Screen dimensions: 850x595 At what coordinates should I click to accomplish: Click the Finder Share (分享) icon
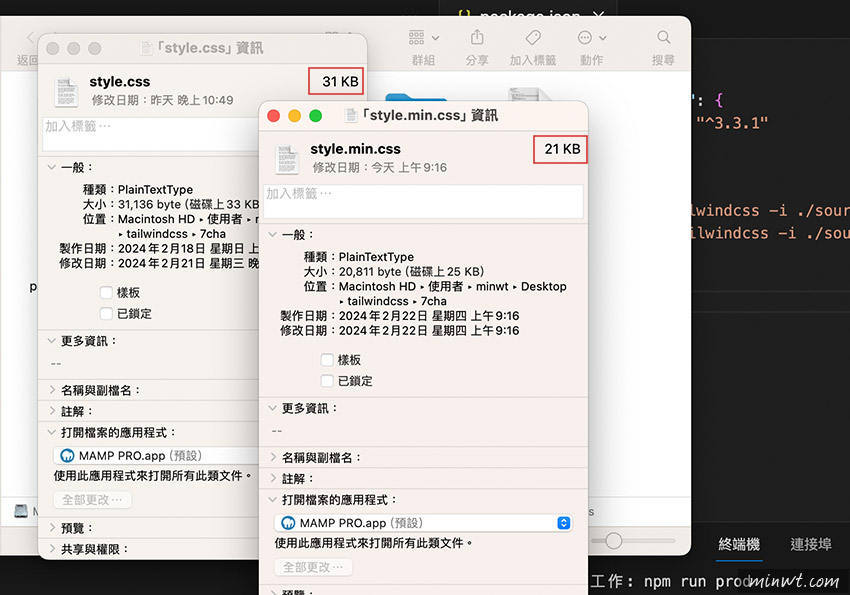[x=477, y=37]
